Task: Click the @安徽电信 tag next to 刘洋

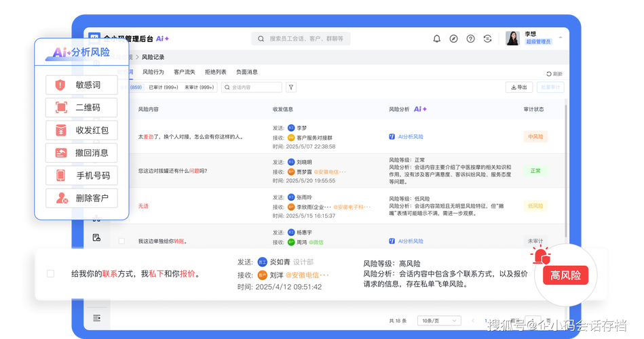Action: 307,275
